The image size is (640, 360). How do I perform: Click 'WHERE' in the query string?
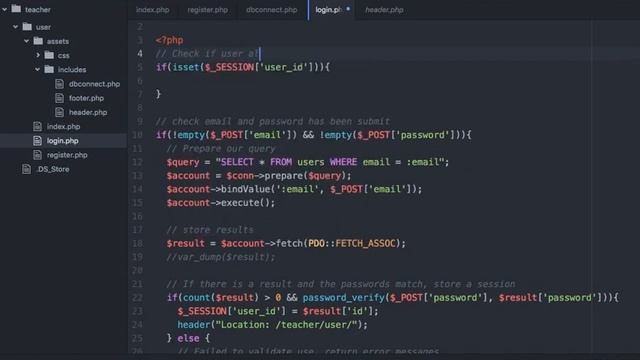pos(343,162)
